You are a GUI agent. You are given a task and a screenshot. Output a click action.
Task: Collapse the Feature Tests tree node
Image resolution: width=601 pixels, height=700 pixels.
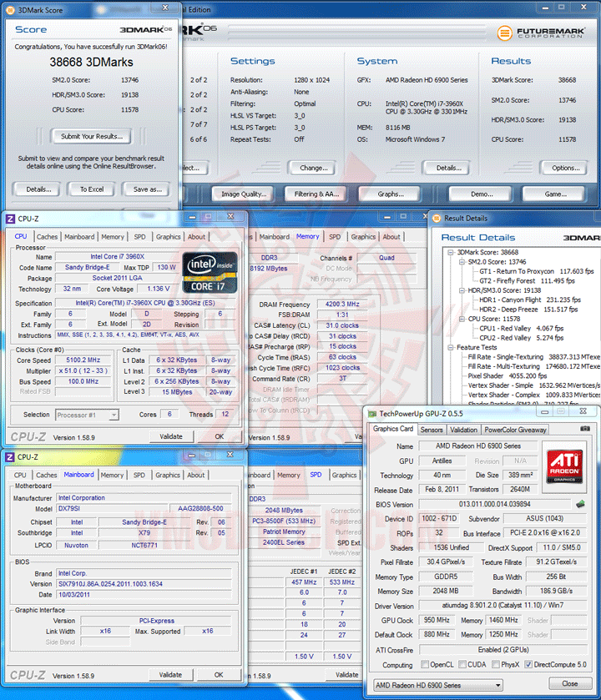pos(451,347)
